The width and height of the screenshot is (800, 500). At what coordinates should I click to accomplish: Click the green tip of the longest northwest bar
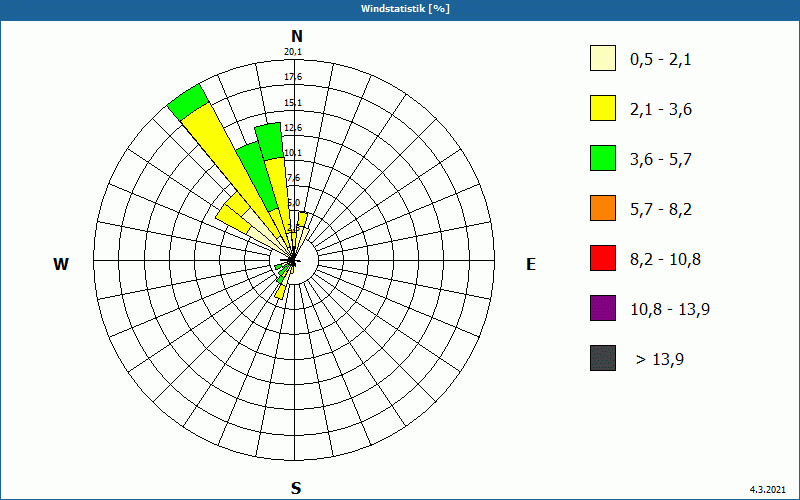click(188, 103)
